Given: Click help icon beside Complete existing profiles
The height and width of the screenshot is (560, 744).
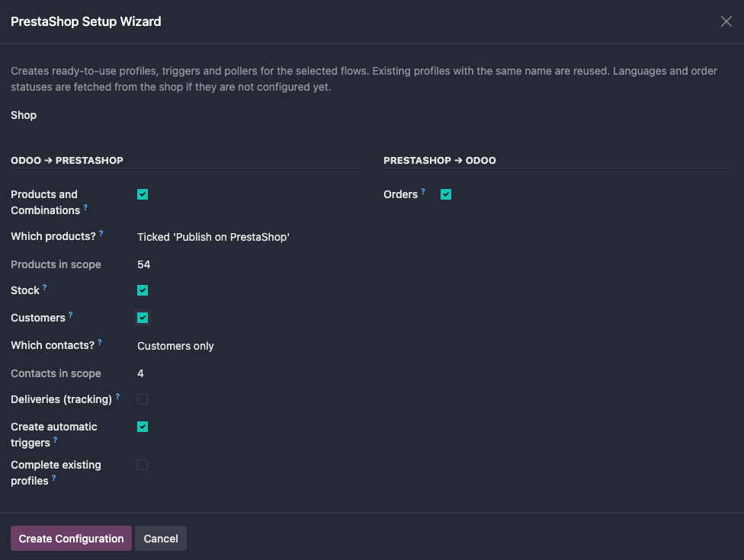Looking at the screenshot, I should 53,478.
